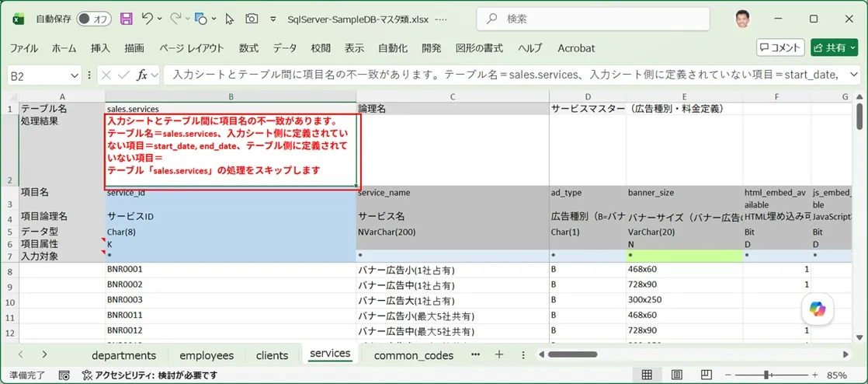
Task: Click the shapes icon in quick access toolbar
Action: pyautogui.click(x=201, y=19)
